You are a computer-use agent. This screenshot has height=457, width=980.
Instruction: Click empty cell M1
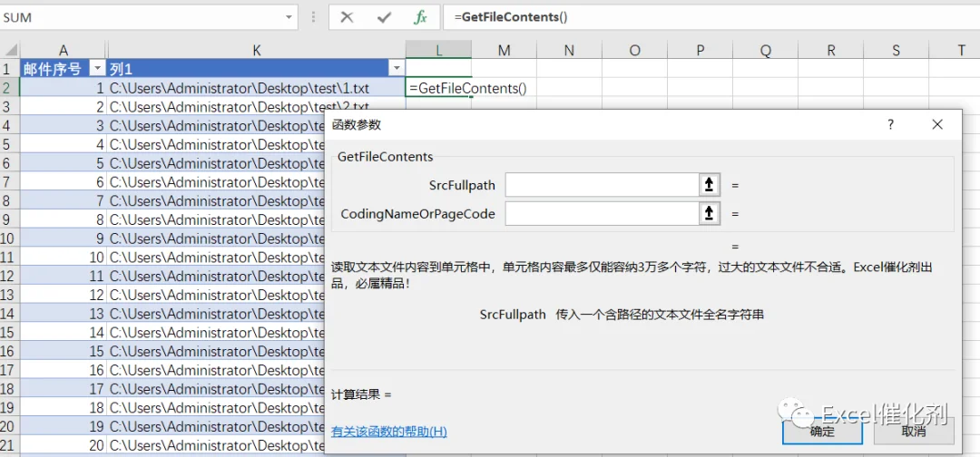[x=505, y=69]
